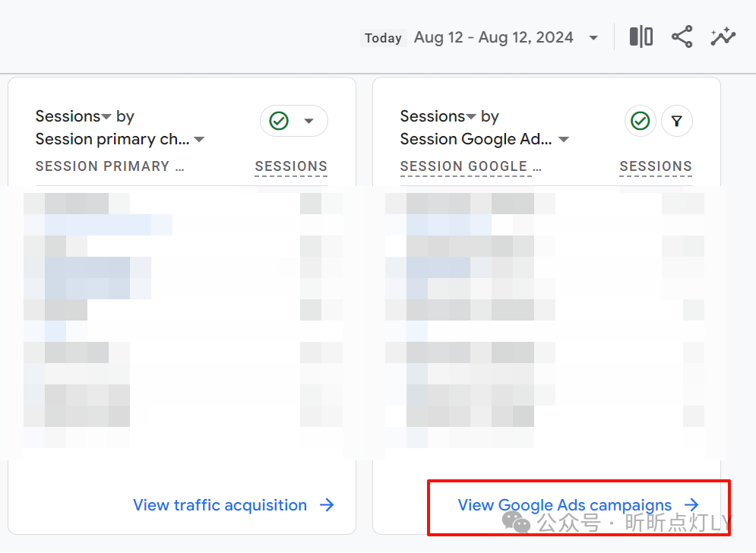Open date range dropdown arrow
This screenshot has width=756, height=553.
[593, 38]
